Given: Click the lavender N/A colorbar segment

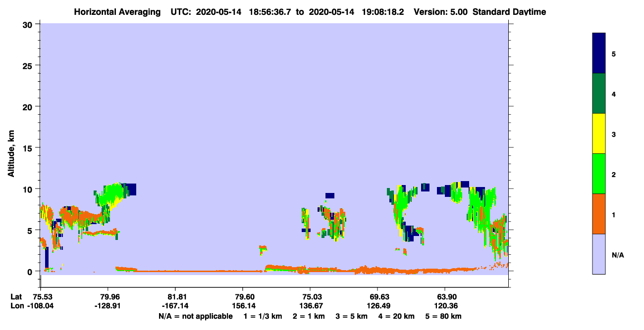Looking at the screenshot, I should click(599, 254).
